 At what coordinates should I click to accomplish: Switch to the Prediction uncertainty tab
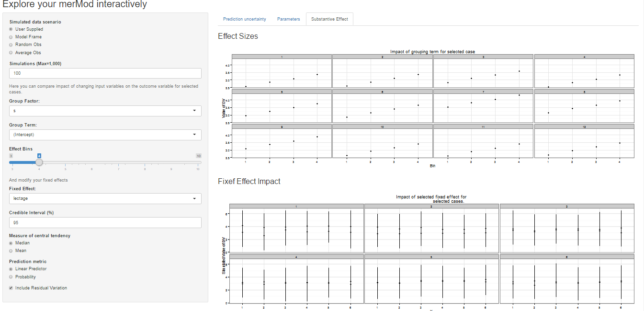[244, 19]
